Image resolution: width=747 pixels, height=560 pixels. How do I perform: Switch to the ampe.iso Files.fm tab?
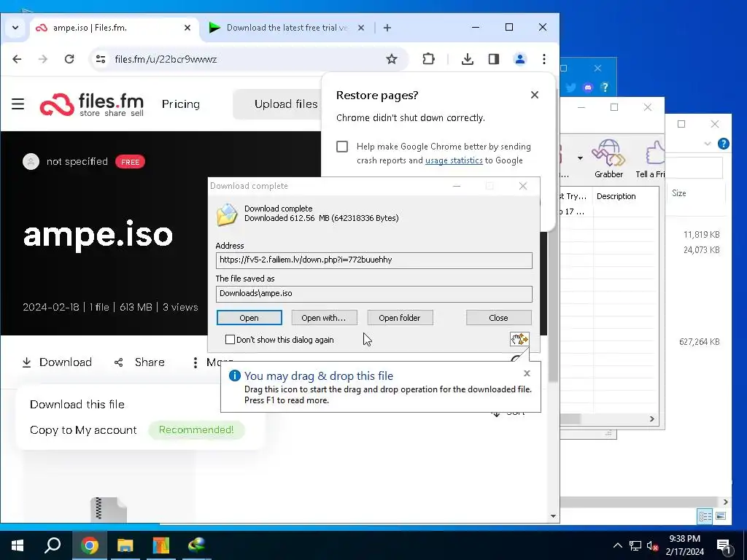(115, 28)
